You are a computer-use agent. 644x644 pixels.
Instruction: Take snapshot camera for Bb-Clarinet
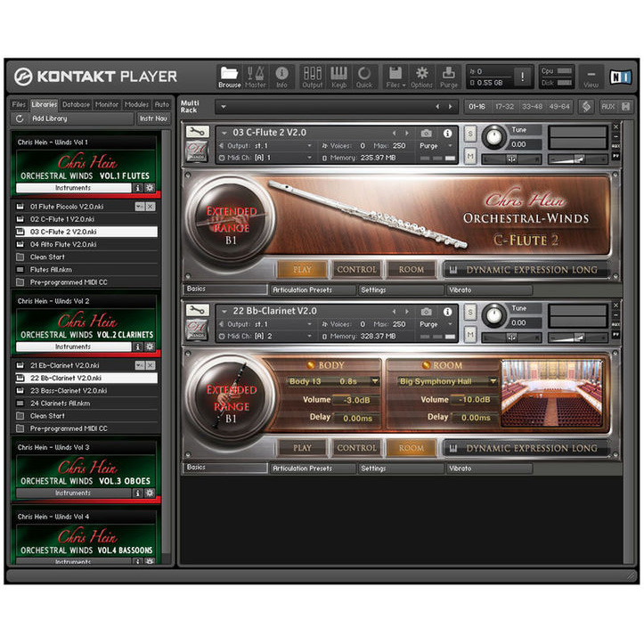tap(427, 312)
